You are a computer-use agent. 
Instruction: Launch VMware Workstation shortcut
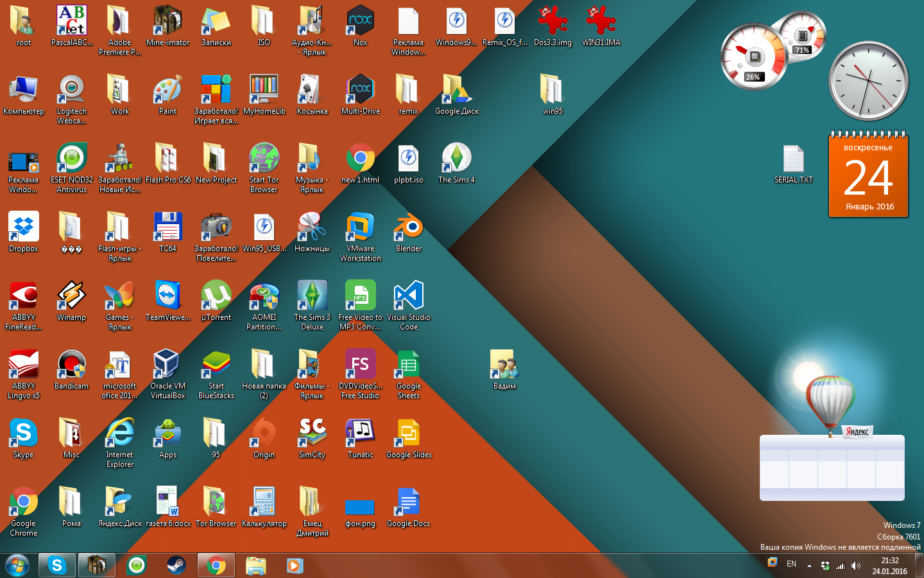(361, 236)
